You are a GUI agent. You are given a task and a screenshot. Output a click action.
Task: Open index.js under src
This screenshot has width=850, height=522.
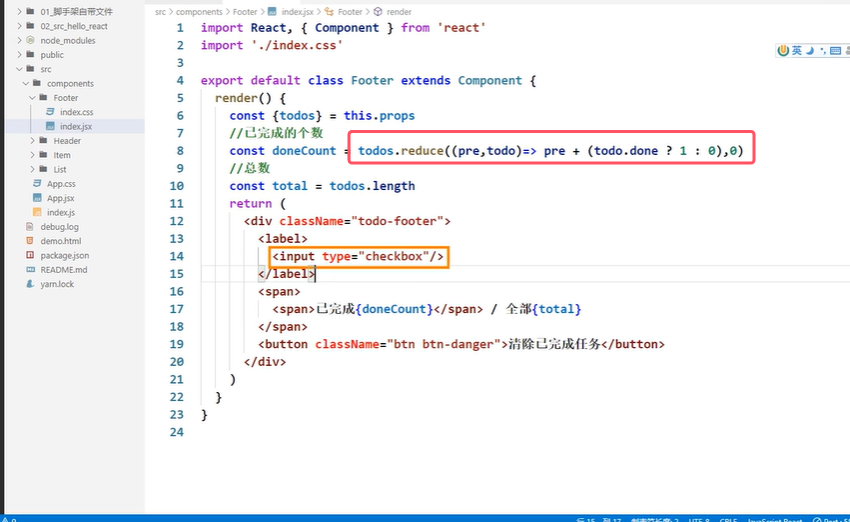(x=61, y=212)
